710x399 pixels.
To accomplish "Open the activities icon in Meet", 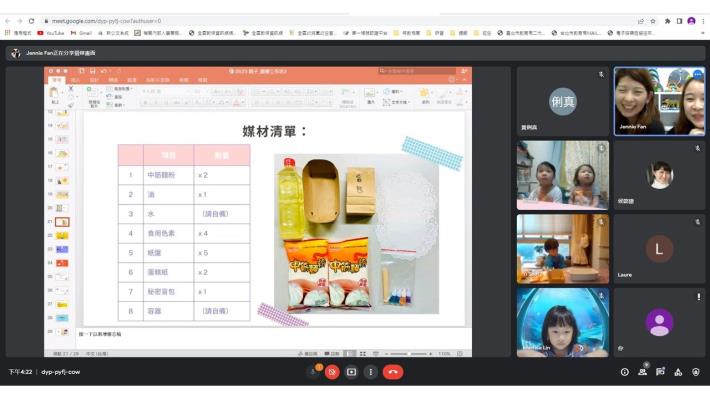I will pyautogui.click(x=678, y=372).
